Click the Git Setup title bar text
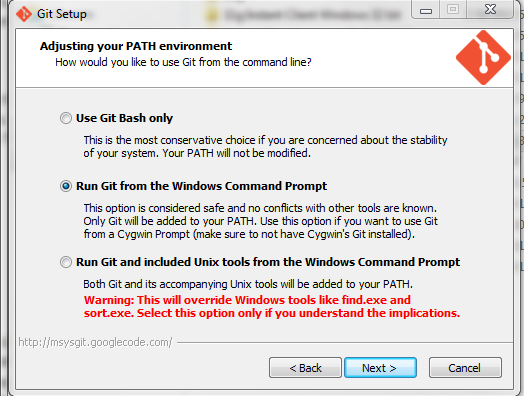This screenshot has height=396, width=524. (62, 14)
